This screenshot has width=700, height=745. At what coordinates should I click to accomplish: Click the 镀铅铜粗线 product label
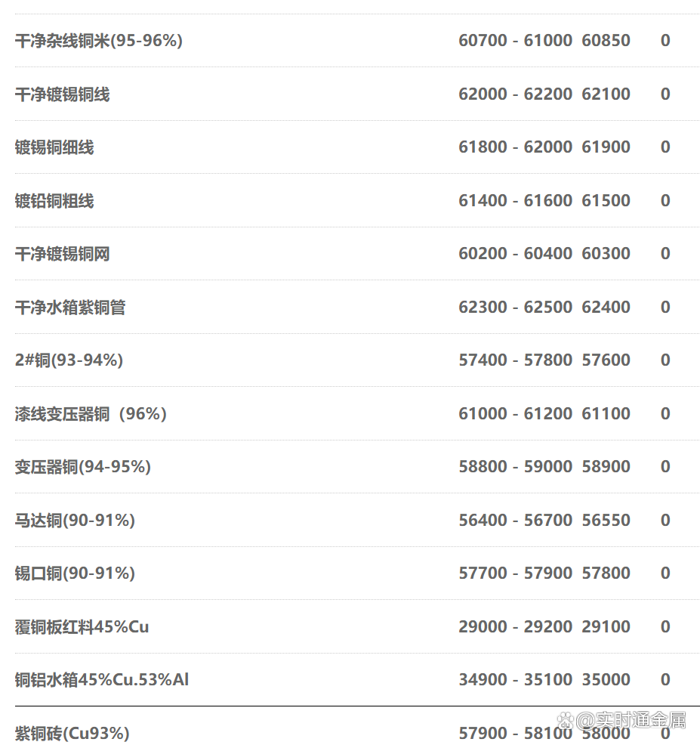pos(54,200)
